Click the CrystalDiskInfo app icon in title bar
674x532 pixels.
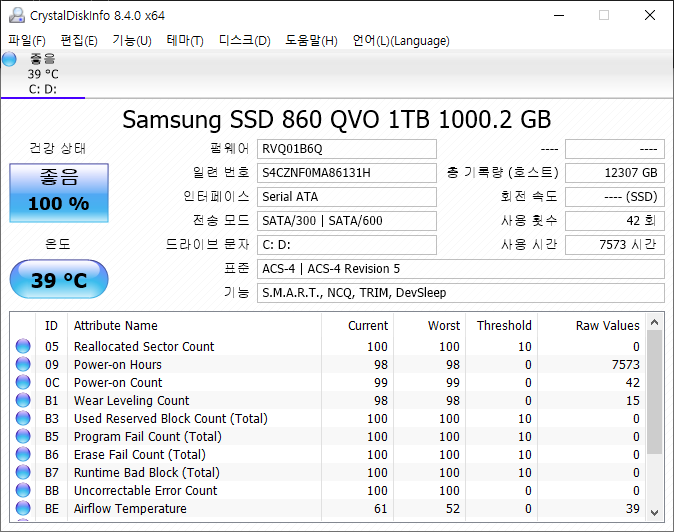pyautogui.click(x=17, y=15)
